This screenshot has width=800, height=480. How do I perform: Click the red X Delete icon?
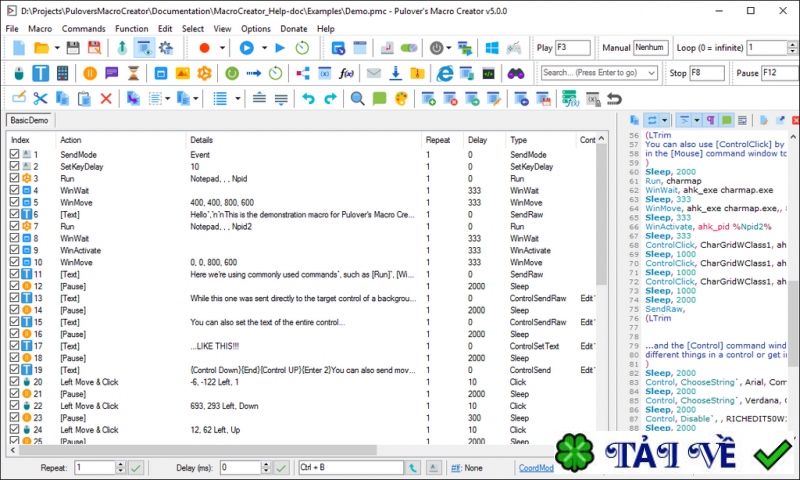[x=106, y=98]
